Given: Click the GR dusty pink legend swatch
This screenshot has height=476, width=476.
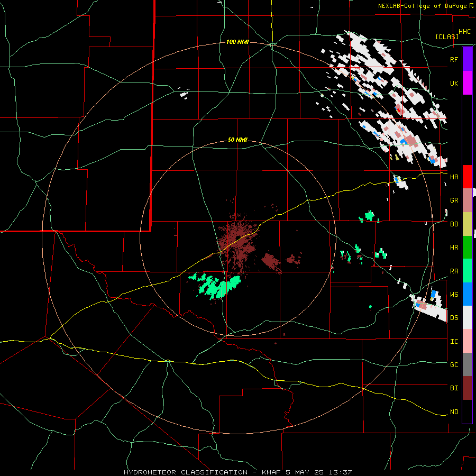Looking at the screenshot, I should 467,200.
